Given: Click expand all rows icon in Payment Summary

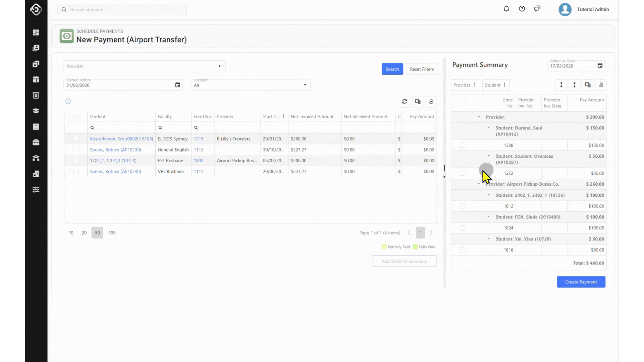Looking at the screenshot, I should [x=561, y=85].
